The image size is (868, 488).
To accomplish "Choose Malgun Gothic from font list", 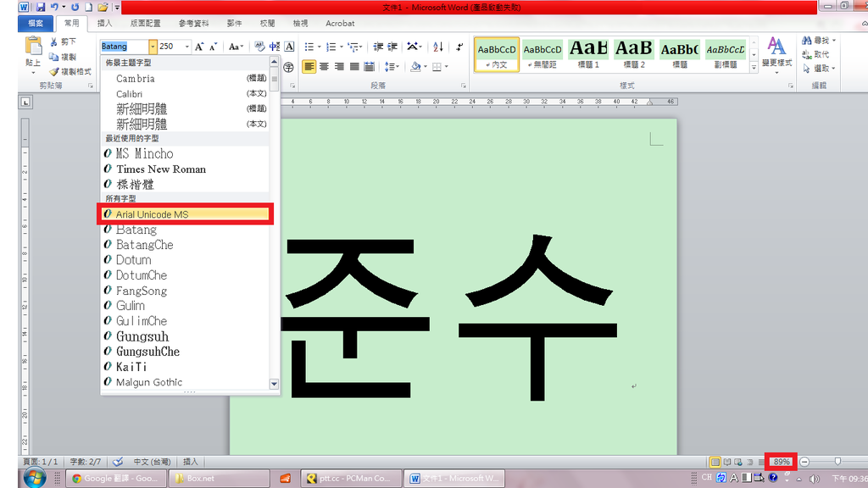I will 186,382.
